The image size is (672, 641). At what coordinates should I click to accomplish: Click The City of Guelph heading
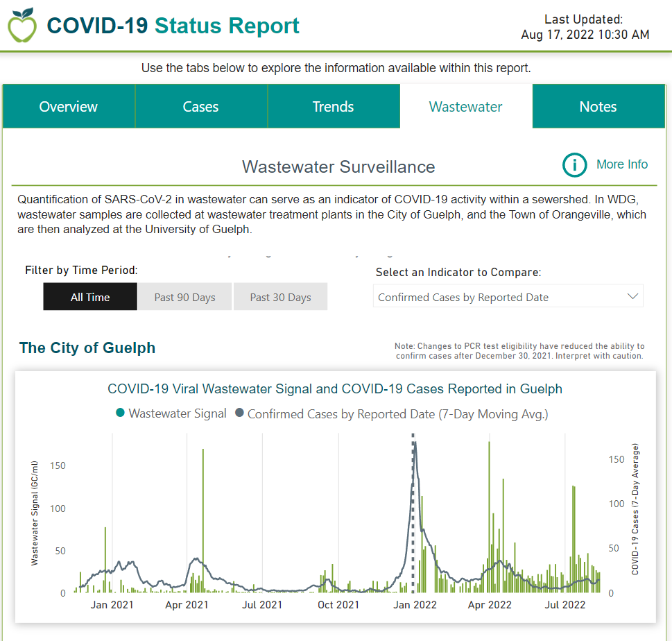point(87,348)
